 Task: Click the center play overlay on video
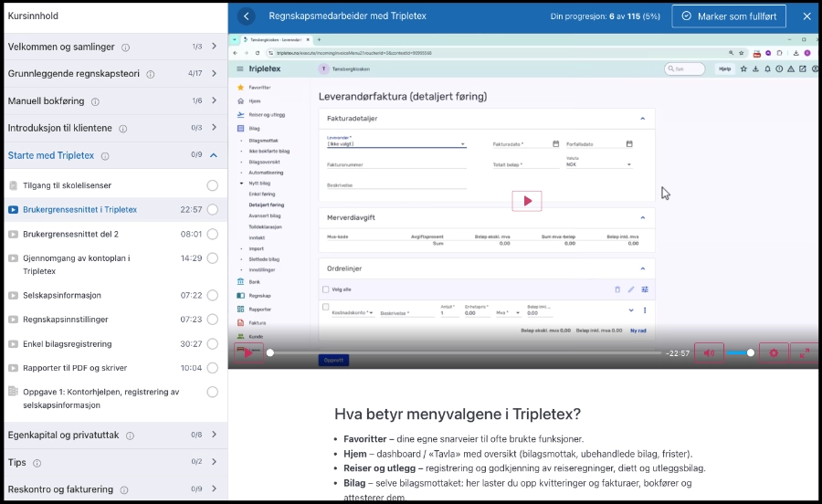click(x=527, y=201)
